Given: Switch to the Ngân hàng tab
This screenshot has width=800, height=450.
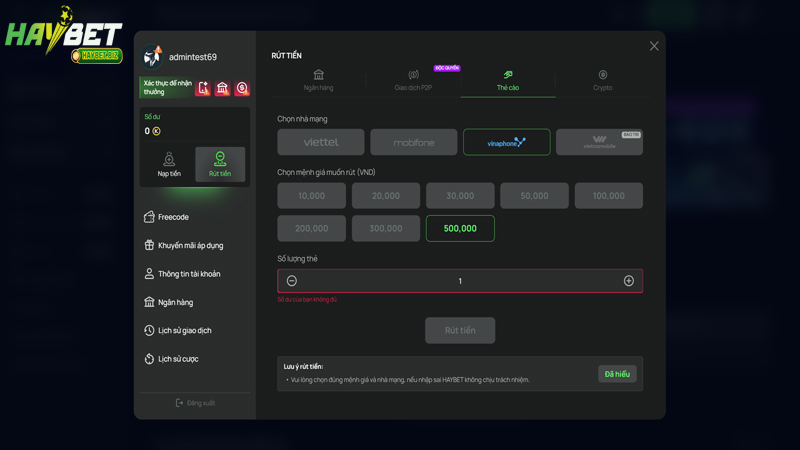Looking at the screenshot, I should (x=319, y=80).
